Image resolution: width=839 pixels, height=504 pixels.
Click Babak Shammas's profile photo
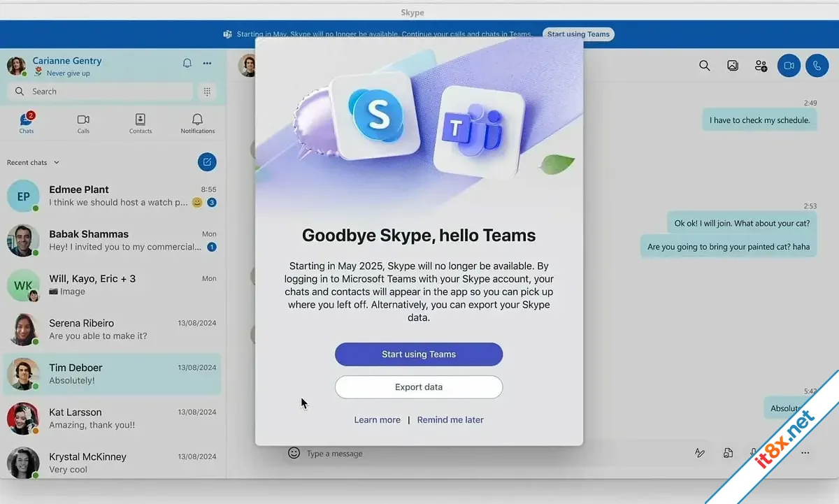pos(23,240)
